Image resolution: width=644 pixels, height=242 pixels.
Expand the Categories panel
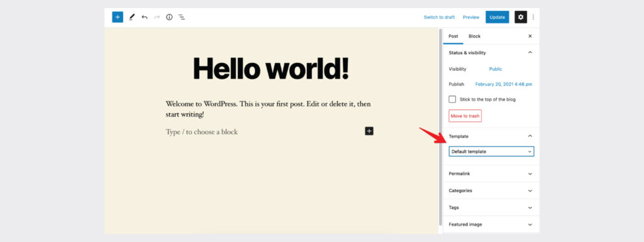tap(491, 190)
